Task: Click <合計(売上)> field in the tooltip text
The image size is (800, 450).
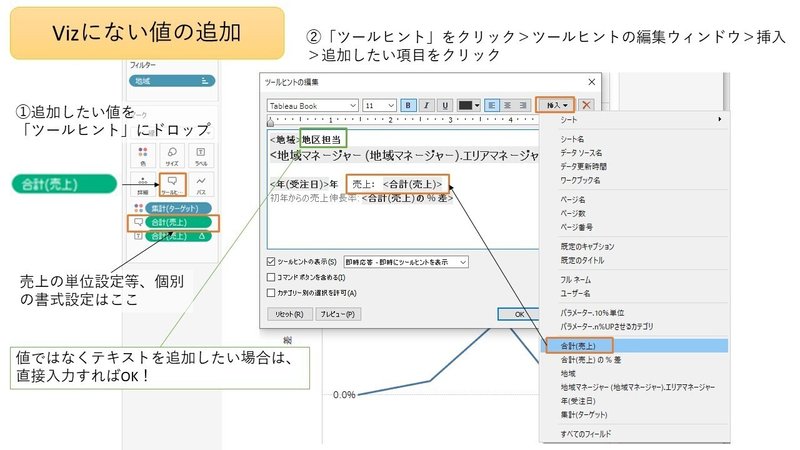Action: click(x=413, y=184)
